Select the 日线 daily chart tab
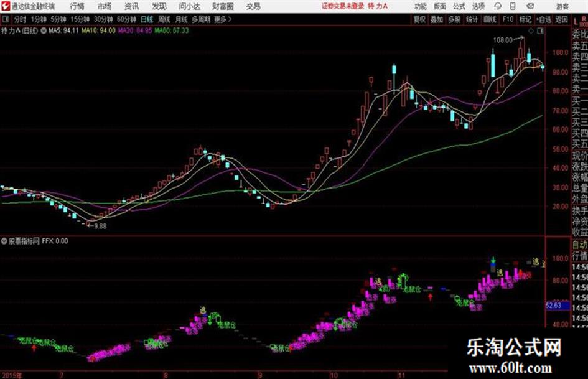Image resolution: width=588 pixels, height=379 pixels. [x=147, y=19]
